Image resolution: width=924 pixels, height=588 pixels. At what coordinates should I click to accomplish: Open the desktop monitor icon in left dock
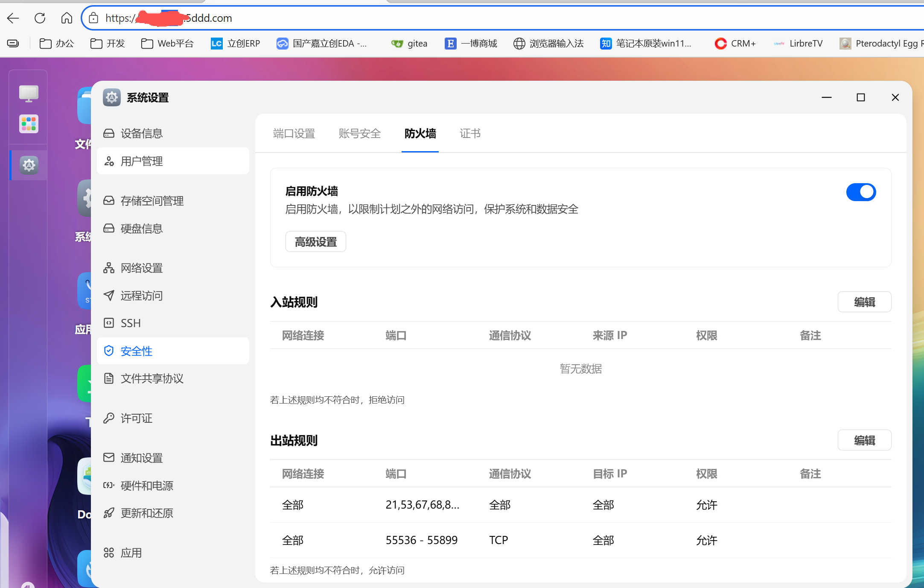(x=28, y=93)
